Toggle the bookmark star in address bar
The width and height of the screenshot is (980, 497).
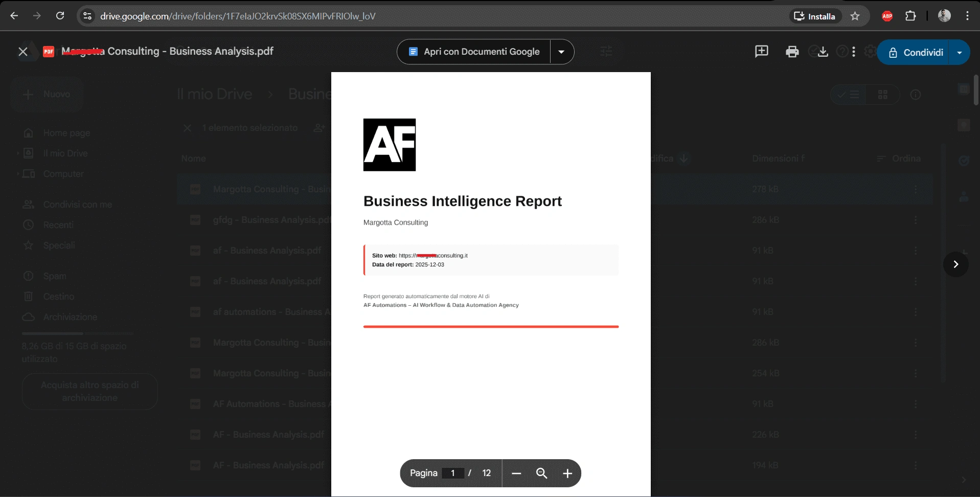(x=855, y=15)
